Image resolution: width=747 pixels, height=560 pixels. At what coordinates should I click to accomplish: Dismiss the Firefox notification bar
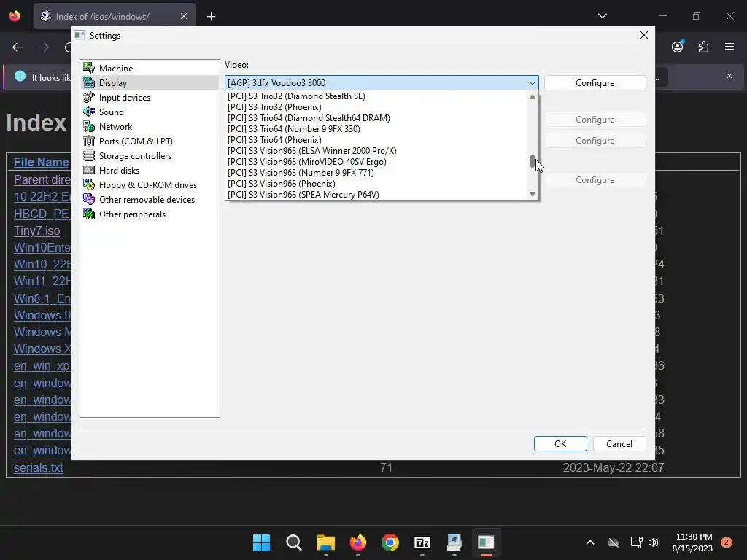click(729, 76)
